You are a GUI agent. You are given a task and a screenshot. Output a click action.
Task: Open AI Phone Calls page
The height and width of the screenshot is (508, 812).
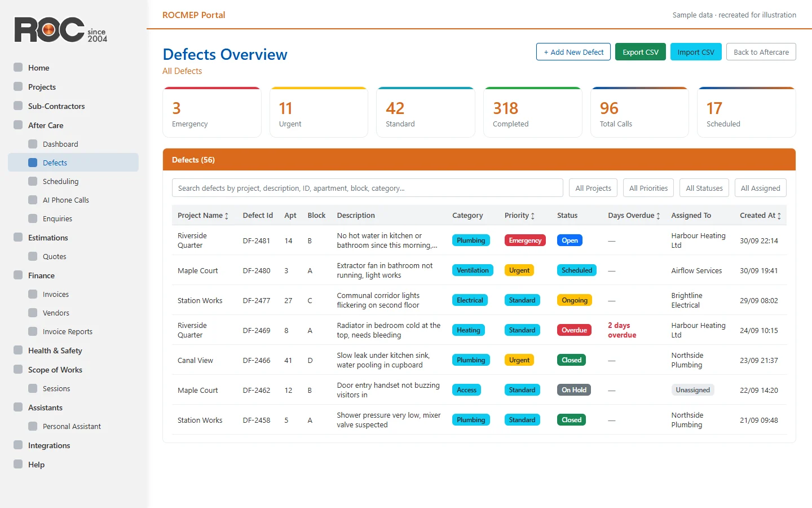coord(73,200)
